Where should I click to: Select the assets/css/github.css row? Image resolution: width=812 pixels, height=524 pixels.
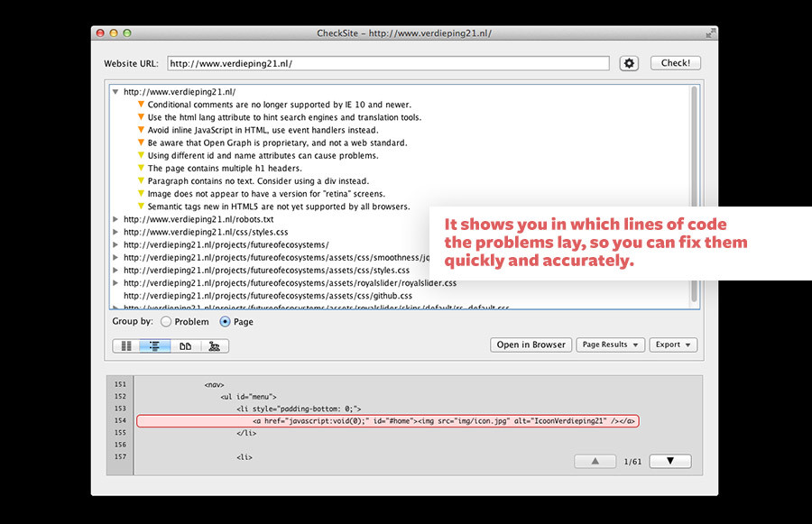(x=268, y=296)
